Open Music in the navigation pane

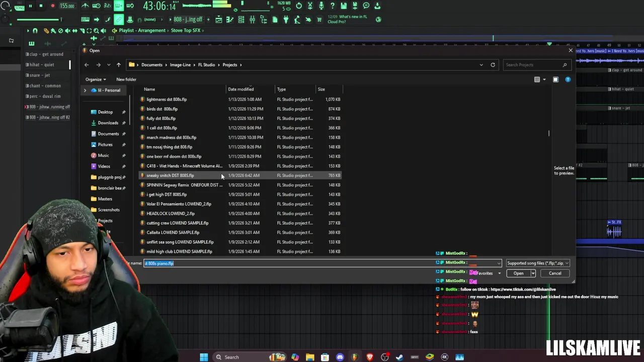(x=103, y=155)
